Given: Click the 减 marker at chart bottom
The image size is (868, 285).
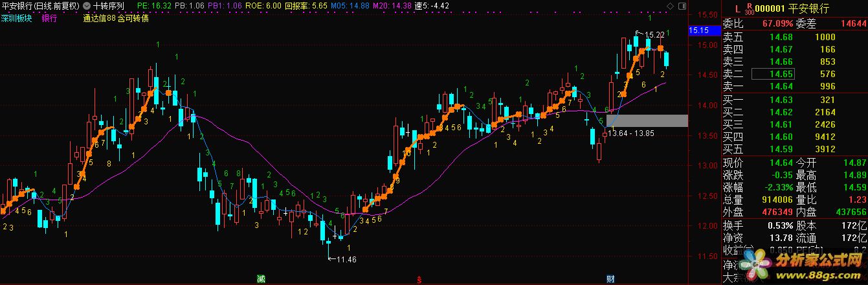Looking at the screenshot, I should [x=260, y=279].
